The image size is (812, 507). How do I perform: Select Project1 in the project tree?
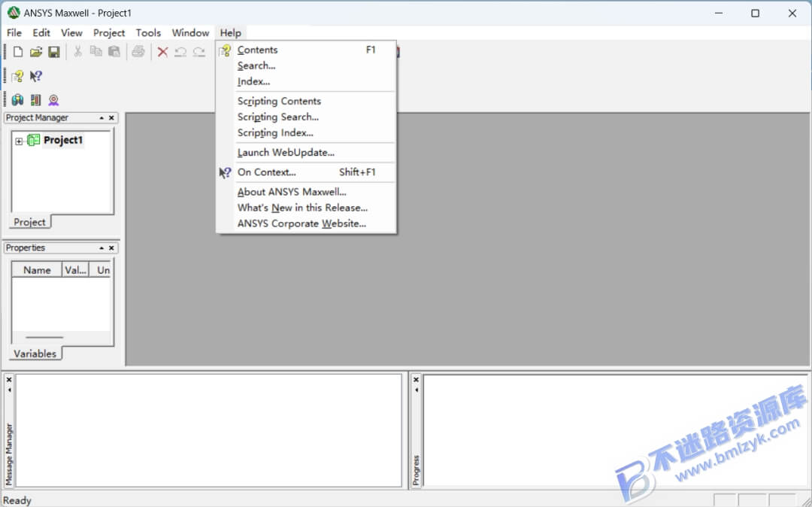63,140
